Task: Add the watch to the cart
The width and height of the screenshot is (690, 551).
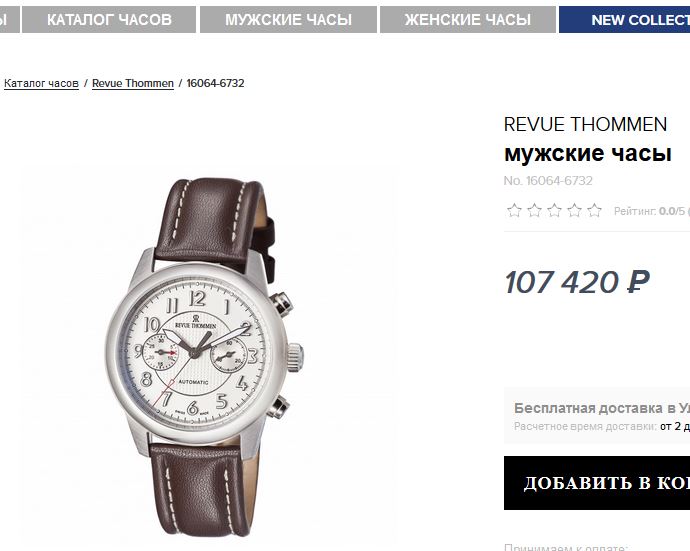Action: (597, 483)
